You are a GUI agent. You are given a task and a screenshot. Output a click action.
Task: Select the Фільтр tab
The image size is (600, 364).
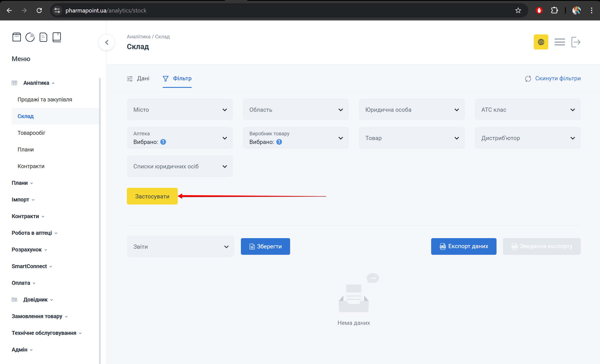177,79
